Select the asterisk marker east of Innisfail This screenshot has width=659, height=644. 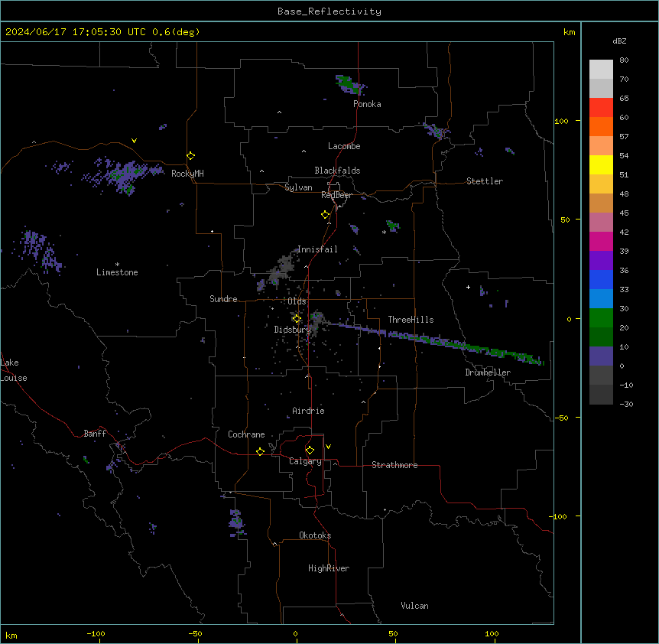[x=384, y=233]
